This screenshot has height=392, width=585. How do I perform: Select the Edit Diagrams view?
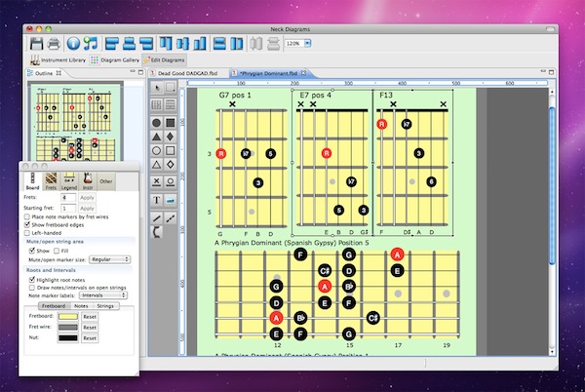(164, 60)
